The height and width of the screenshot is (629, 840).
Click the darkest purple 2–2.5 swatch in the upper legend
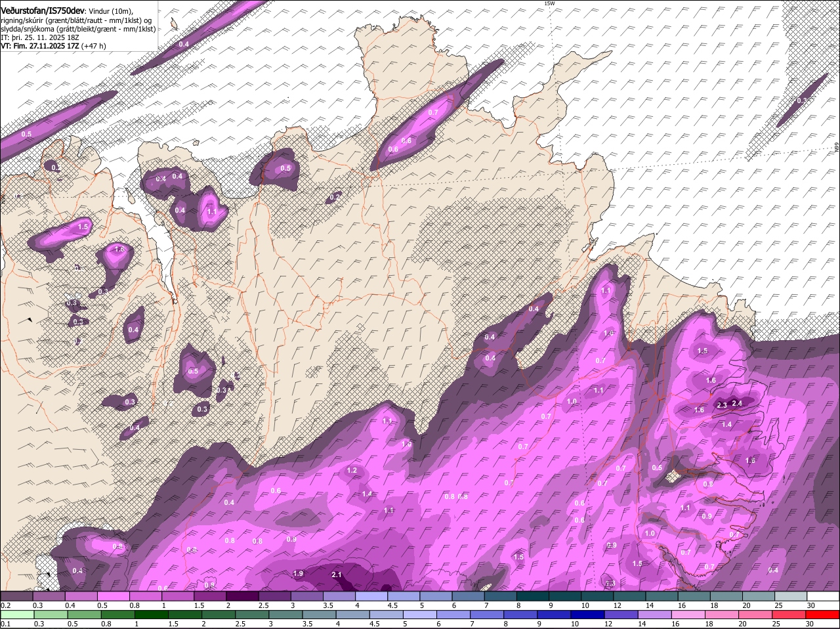(242, 596)
